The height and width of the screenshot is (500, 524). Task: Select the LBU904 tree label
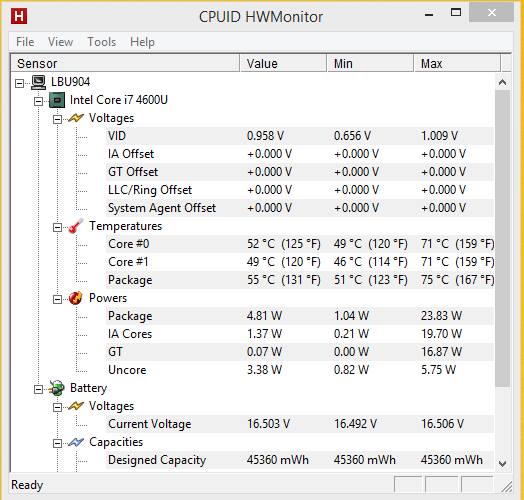71,82
